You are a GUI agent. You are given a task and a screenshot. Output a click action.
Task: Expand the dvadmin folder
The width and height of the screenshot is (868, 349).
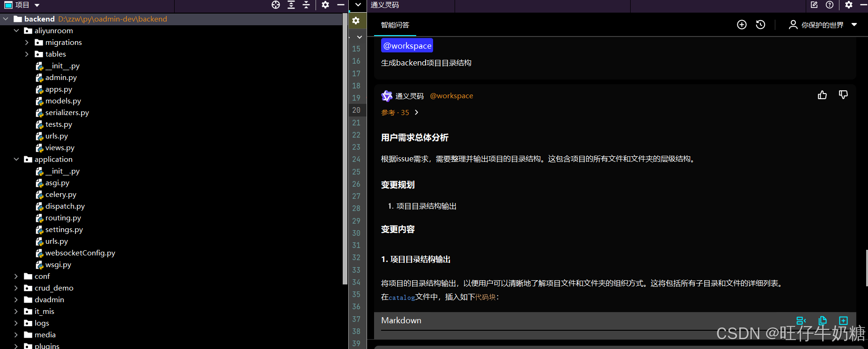pos(16,299)
